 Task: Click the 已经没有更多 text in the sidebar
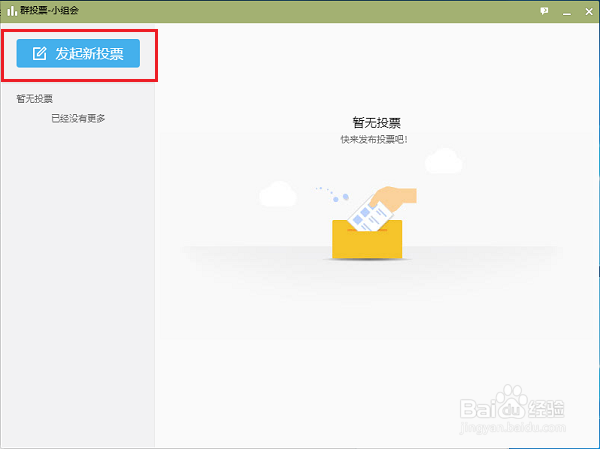pos(78,118)
